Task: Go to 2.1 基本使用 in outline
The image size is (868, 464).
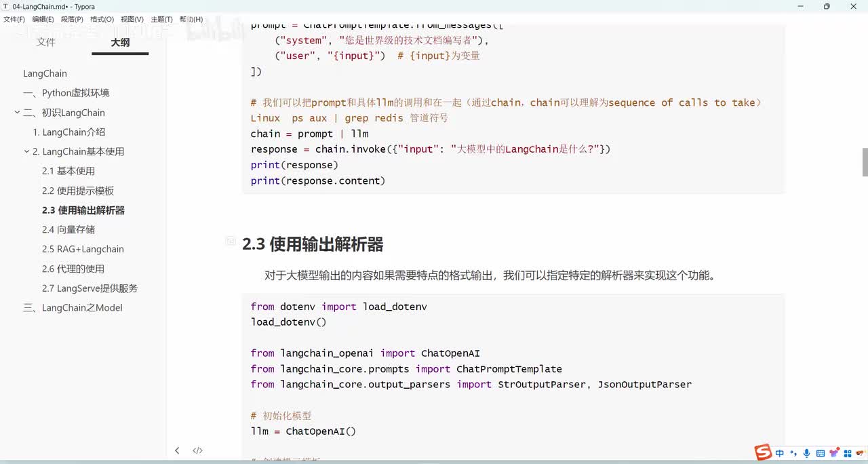Action: click(x=68, y=171)
